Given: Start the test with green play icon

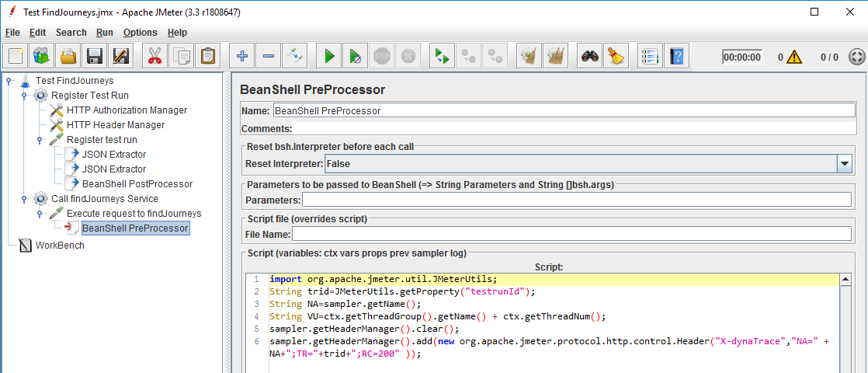Looking at the screenshot, I should click(329, 56).
